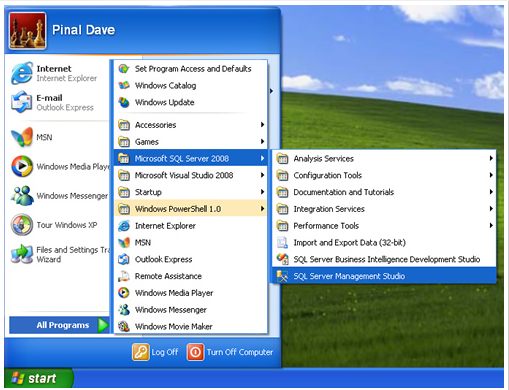509x390 pixels.
Task: Click the Windows Media Player icon in programs list
Action: (124, 293)
